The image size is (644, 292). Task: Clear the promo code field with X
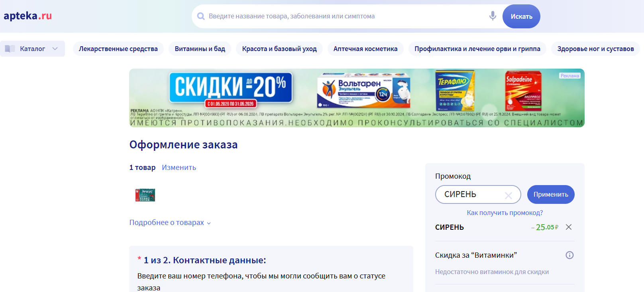509,195
